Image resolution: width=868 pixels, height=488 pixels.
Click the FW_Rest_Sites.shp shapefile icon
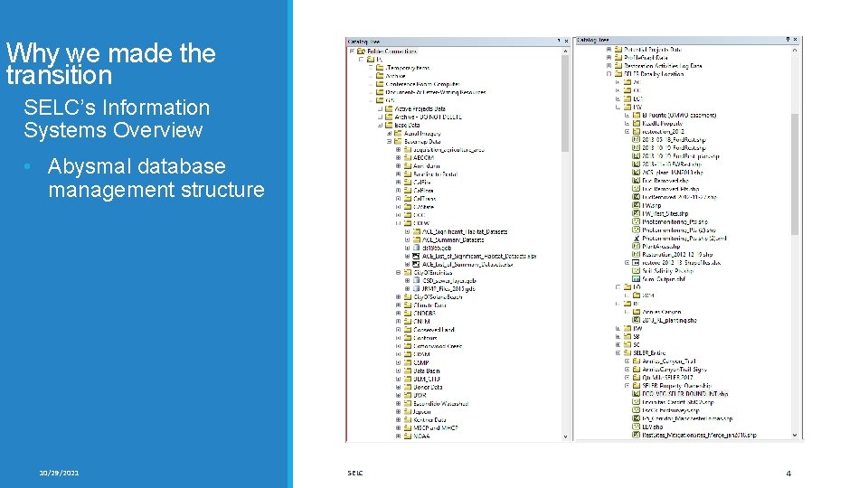[636, 213]
